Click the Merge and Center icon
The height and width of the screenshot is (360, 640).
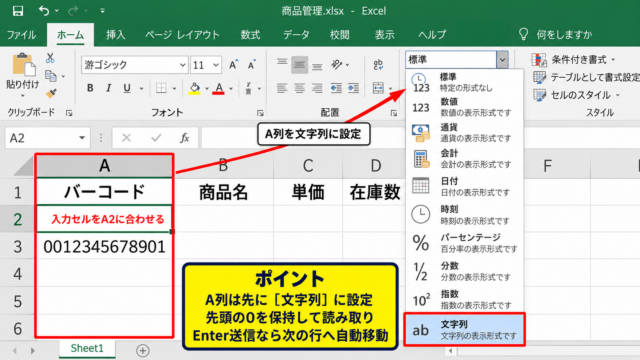378,88
